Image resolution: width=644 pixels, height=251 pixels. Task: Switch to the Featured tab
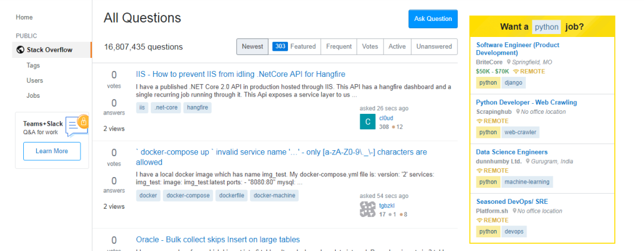[294, 47]
